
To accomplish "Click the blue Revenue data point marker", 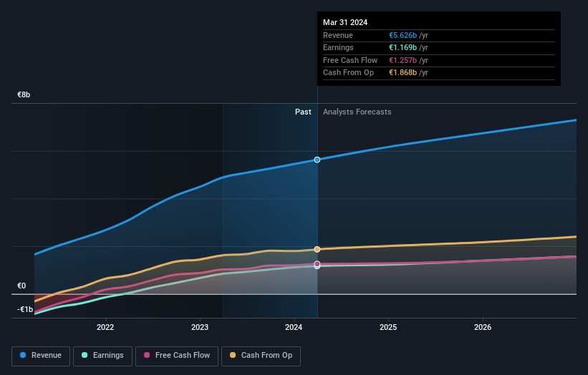I will 317,160.
